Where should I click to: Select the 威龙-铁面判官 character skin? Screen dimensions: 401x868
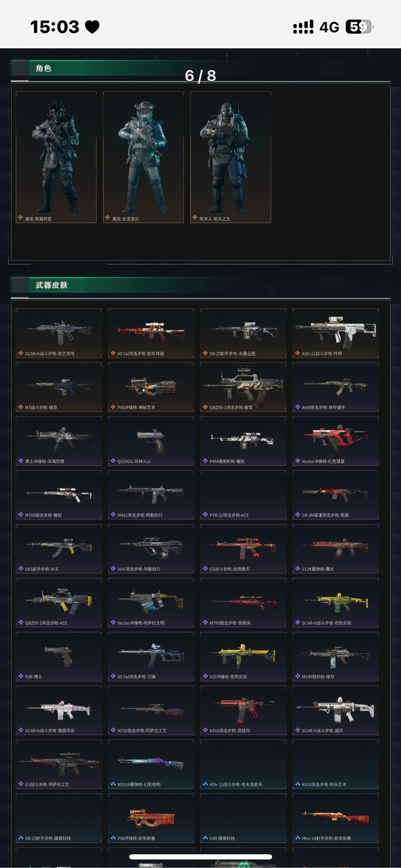(x=56, y=157)
